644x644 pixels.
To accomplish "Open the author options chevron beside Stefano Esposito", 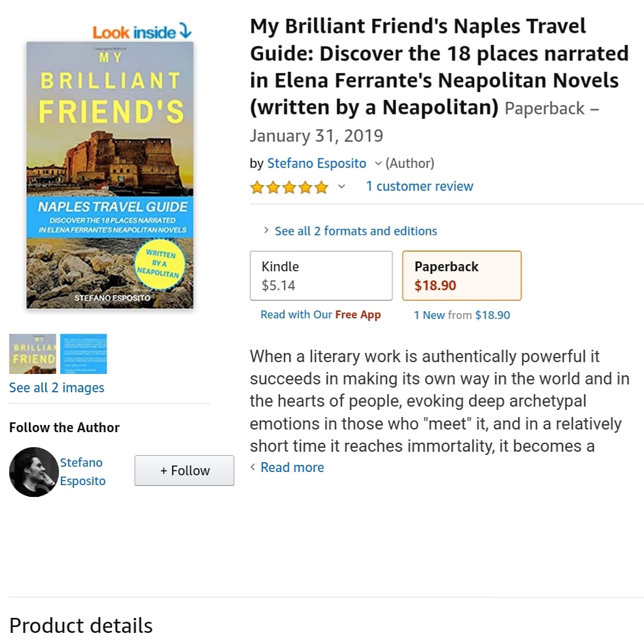I will (379, 163).
